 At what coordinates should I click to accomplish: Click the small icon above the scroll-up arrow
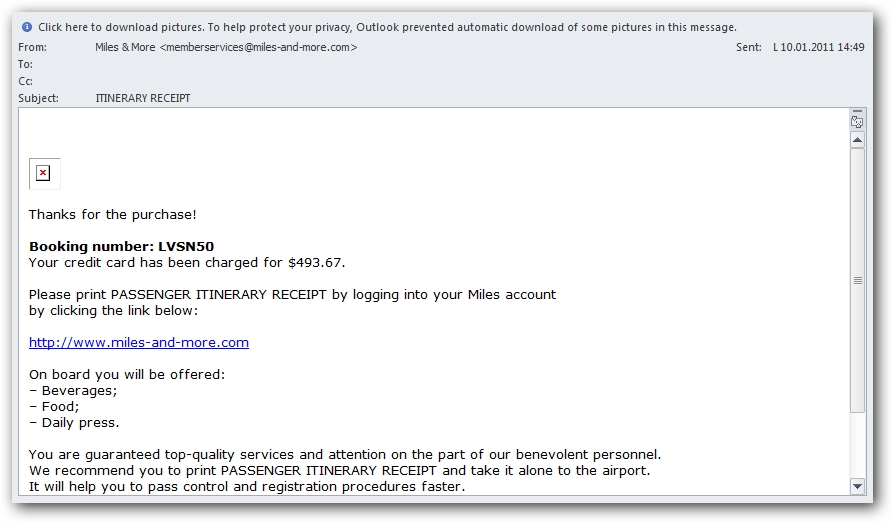857,122
